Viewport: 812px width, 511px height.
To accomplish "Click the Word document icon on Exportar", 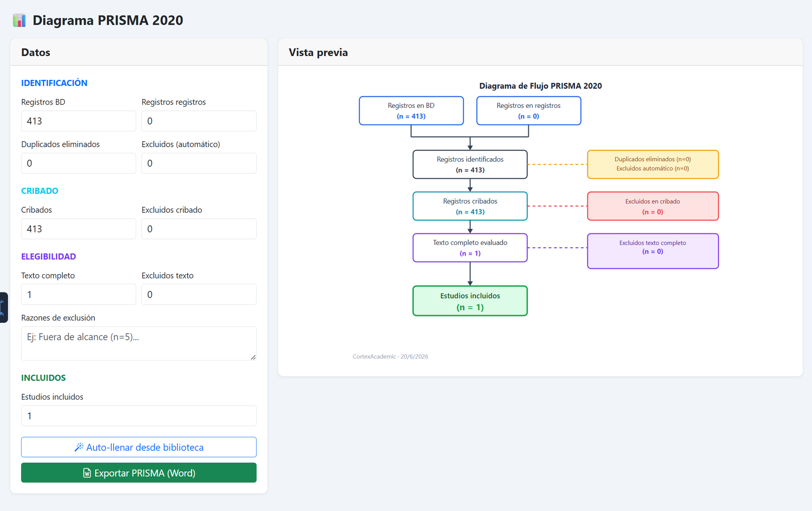I will (87, 473).
